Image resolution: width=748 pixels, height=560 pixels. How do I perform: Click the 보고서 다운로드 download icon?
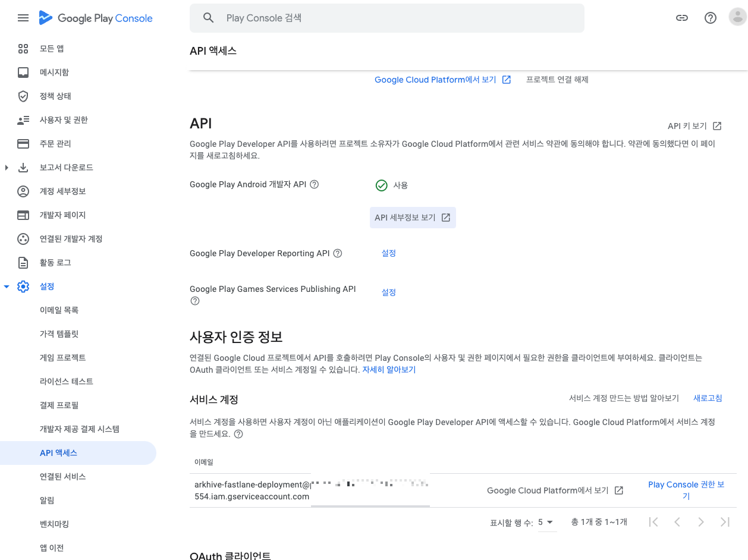coord(23,168)
